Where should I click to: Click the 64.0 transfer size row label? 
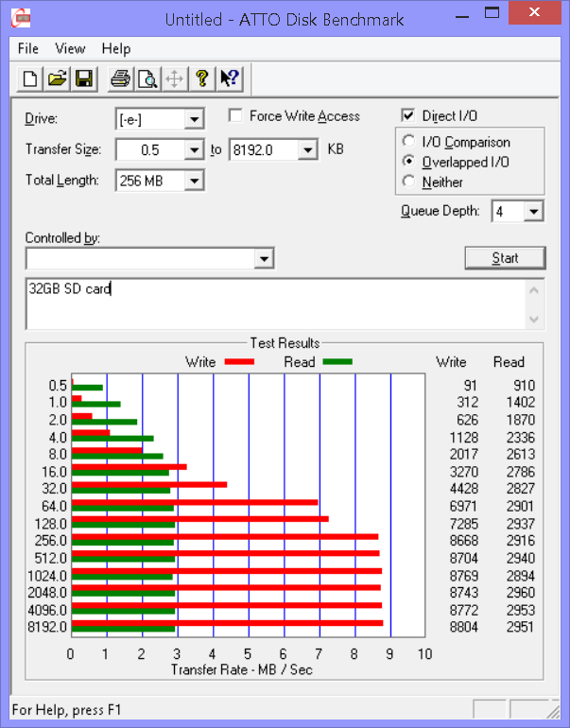pyautogui.click(x=54, y=506)
